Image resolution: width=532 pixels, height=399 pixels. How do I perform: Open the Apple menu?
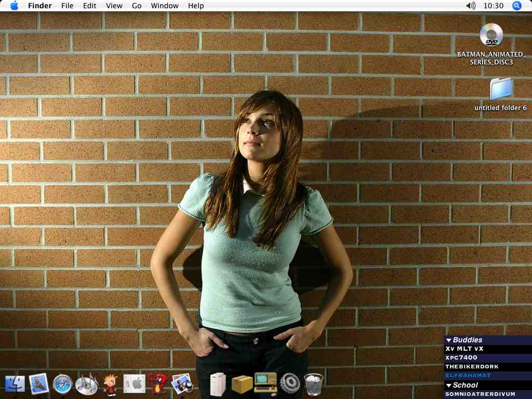(x=14, y=6)
